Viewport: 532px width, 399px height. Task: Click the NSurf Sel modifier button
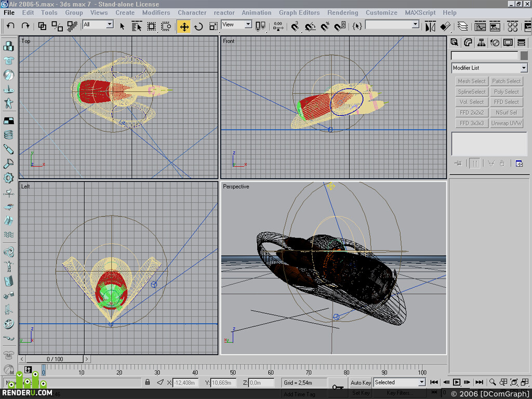click(x=506, y=112)
